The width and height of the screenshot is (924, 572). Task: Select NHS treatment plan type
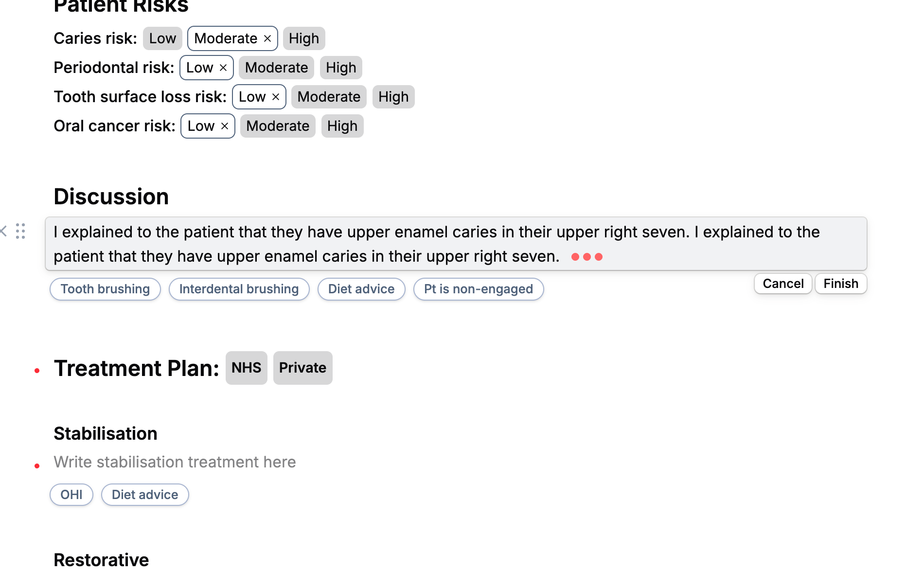tap(246, 368)
